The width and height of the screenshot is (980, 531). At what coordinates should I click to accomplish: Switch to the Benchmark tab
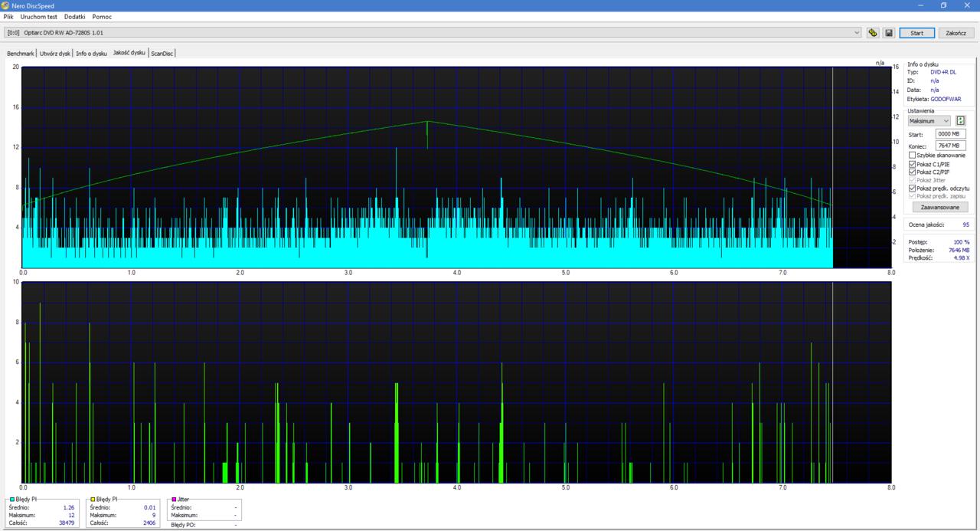tap(21, 54)
